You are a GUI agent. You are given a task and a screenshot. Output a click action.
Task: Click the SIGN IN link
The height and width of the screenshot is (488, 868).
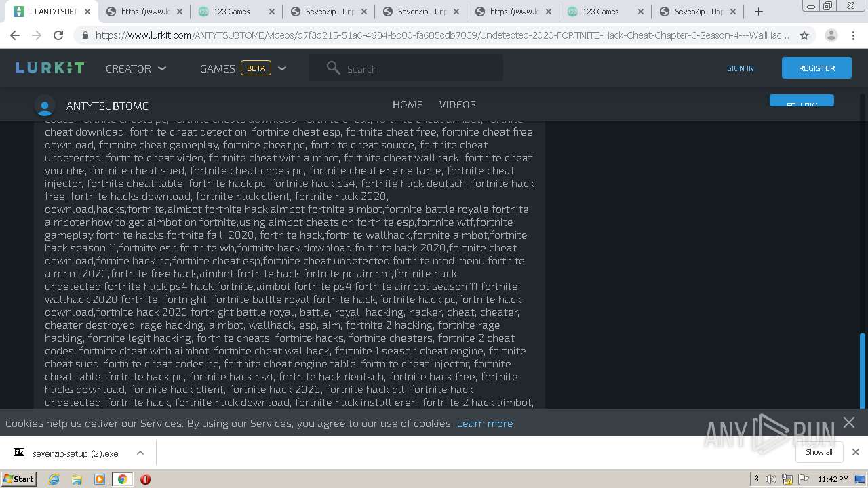(741, 68)
